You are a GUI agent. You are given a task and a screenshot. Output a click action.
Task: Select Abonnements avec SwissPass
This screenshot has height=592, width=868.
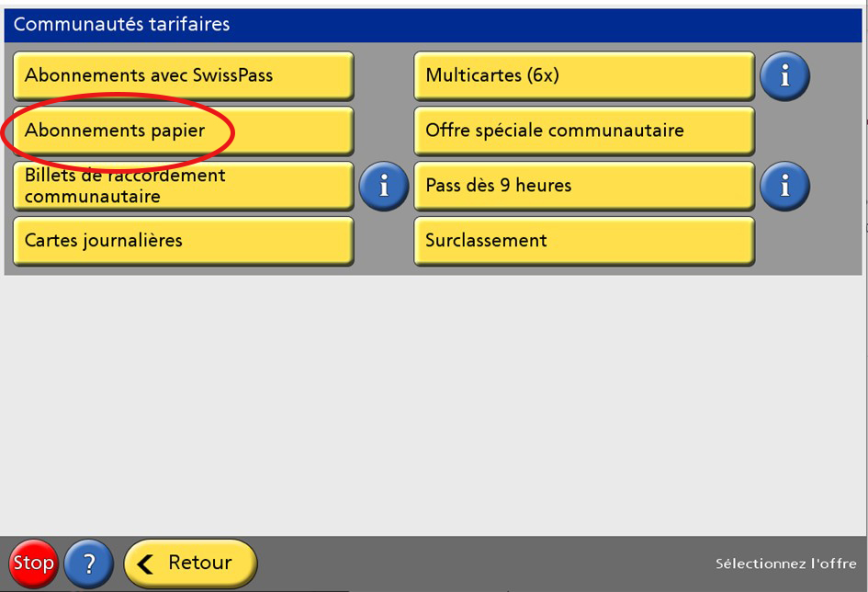click(183, 76)
